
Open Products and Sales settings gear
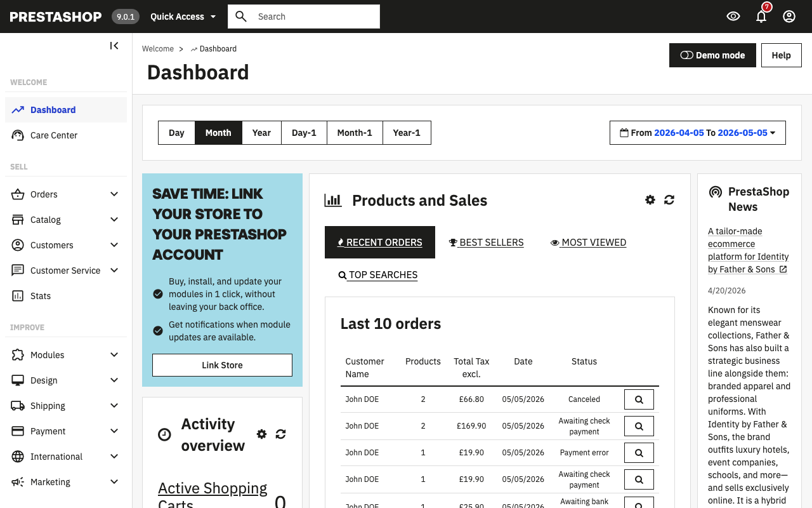tap(650, 200)
